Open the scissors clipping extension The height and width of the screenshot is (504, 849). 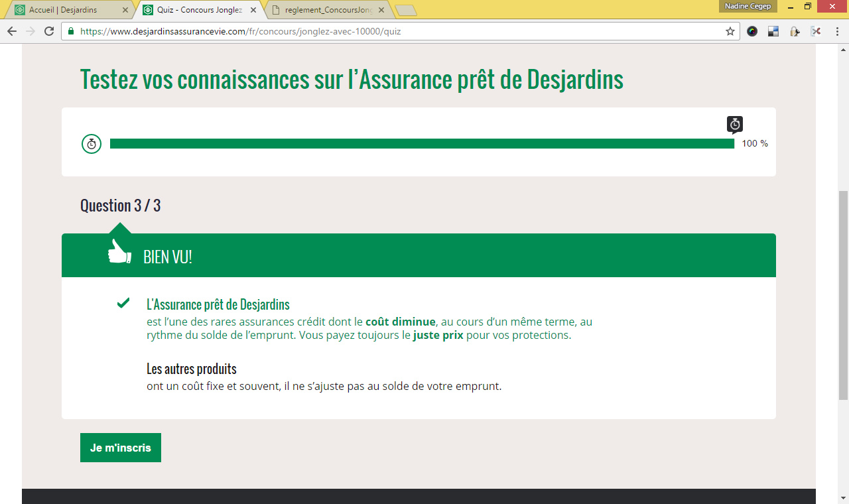click(816, 31)
